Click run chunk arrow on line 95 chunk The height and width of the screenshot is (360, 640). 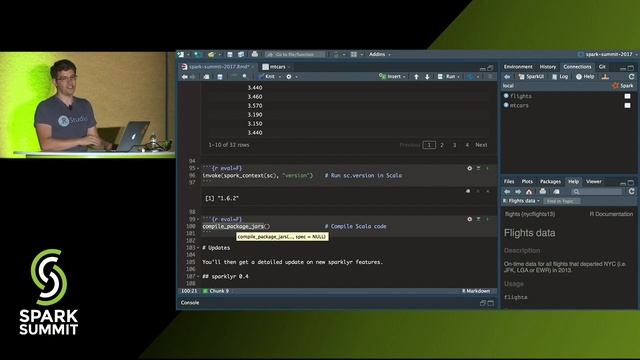(487, 168)
